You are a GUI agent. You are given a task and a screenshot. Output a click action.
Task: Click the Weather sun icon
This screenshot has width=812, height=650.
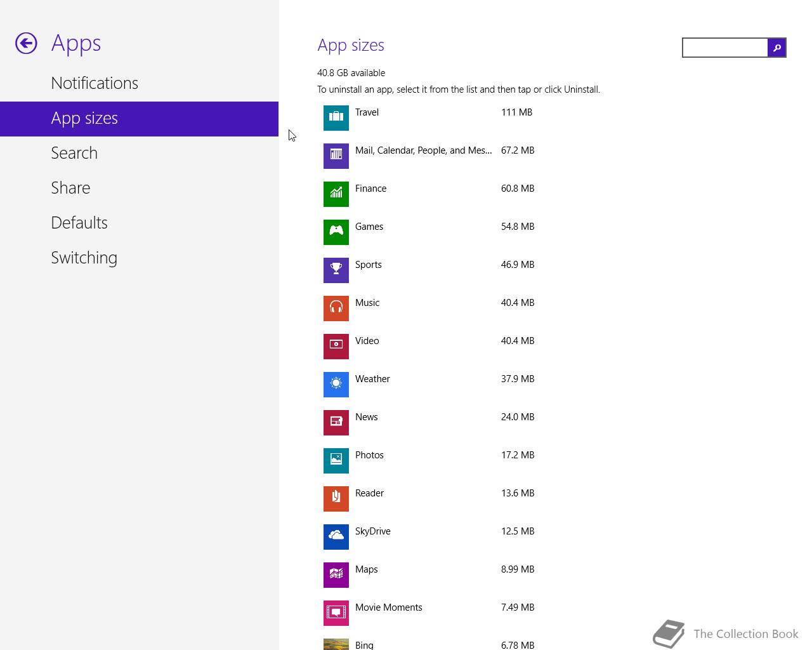click(x=336, y=385)
